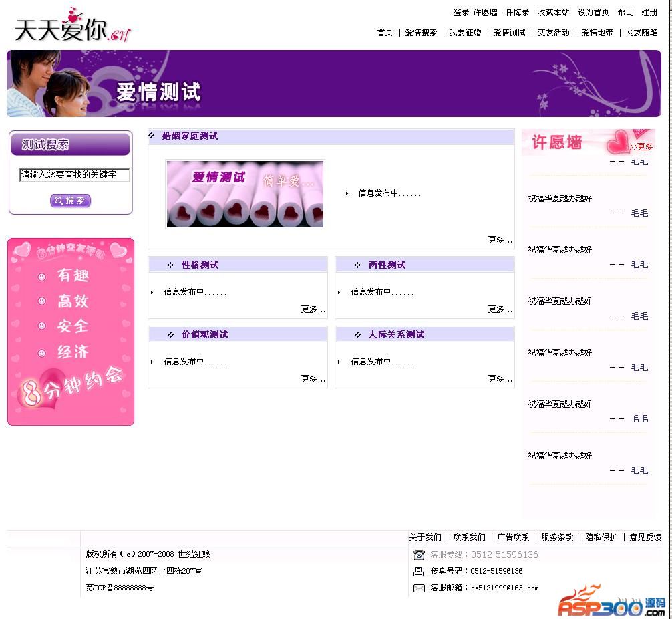
Task: Click the fax number 传真号码：0512-51596136
Action: click(476, 571)
